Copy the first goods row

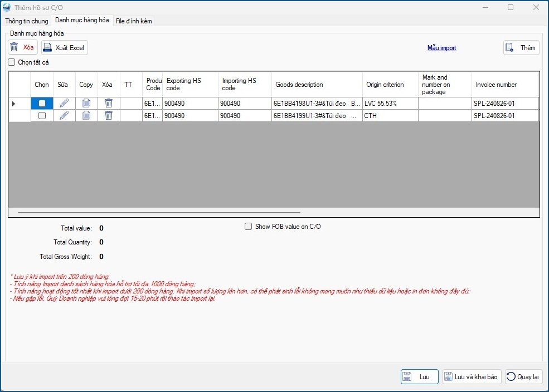pos(86,103)
